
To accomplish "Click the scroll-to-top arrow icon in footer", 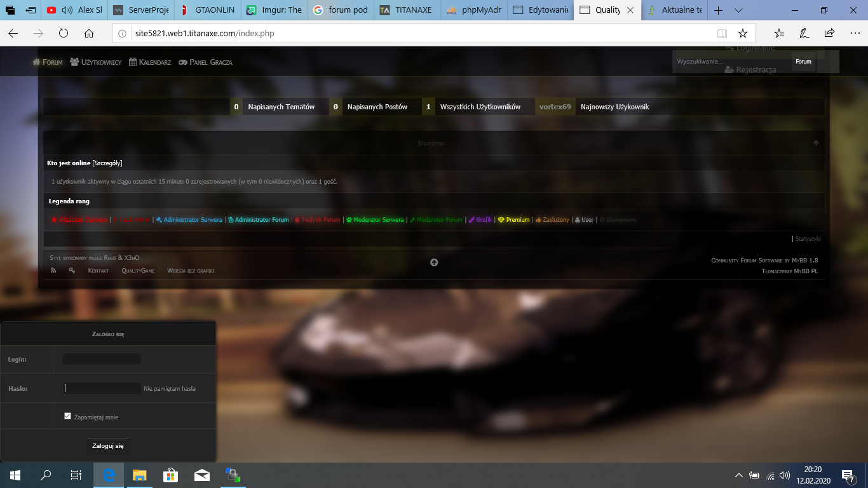I will click(x=434, y=262).
